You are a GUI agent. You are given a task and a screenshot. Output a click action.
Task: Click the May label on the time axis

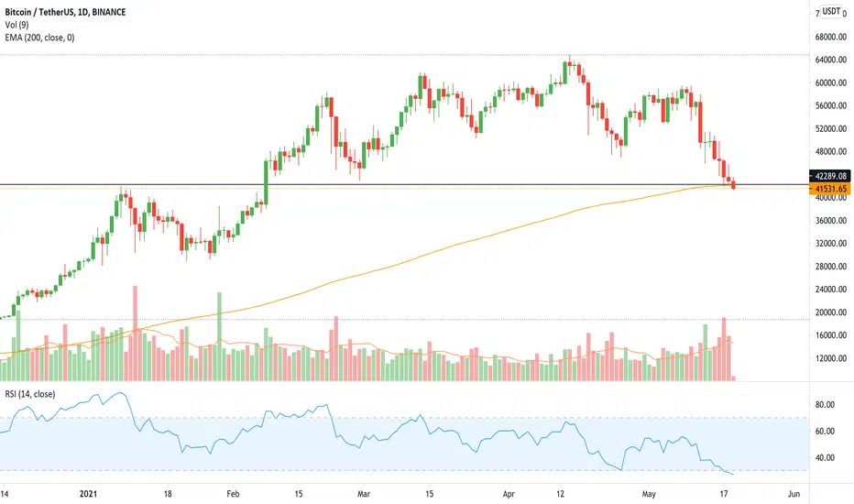pos(648,494)
